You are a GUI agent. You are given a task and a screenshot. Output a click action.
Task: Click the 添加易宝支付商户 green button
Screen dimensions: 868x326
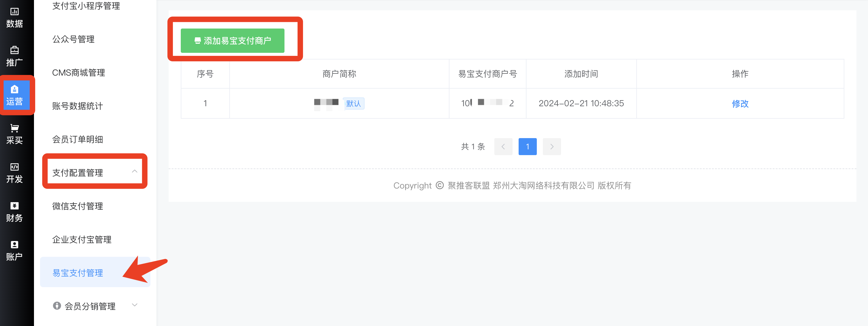232,41
